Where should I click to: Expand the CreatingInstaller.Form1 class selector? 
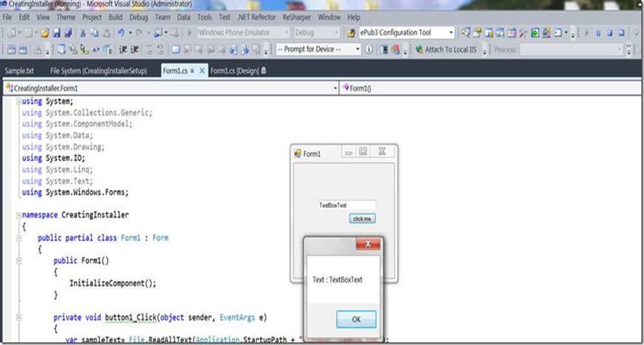[x=335, y=88]
